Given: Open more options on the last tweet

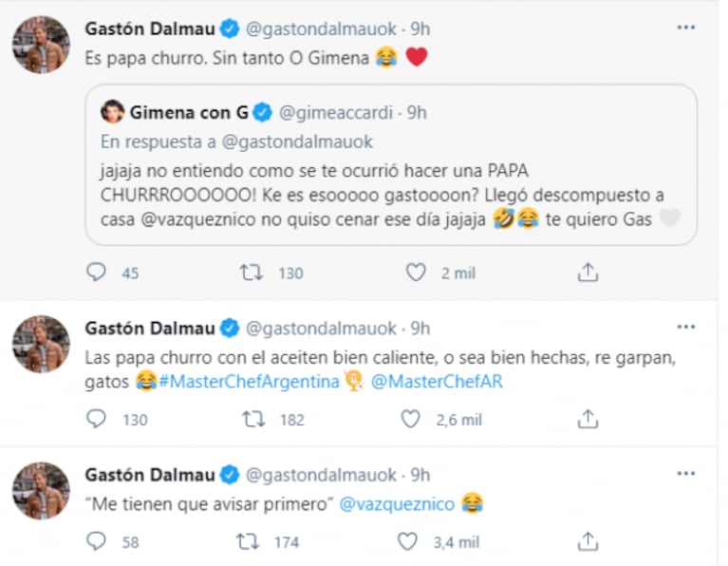Looking at the screenshot, I should tap(685, 473).
